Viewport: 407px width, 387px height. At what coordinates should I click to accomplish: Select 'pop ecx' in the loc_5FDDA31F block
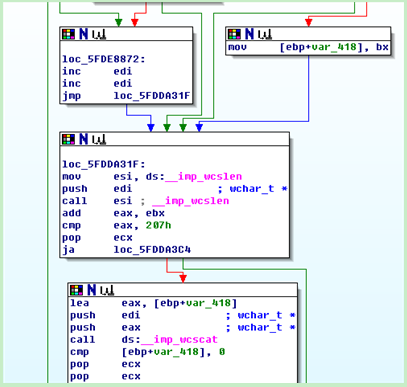click(x=97, y=238)
